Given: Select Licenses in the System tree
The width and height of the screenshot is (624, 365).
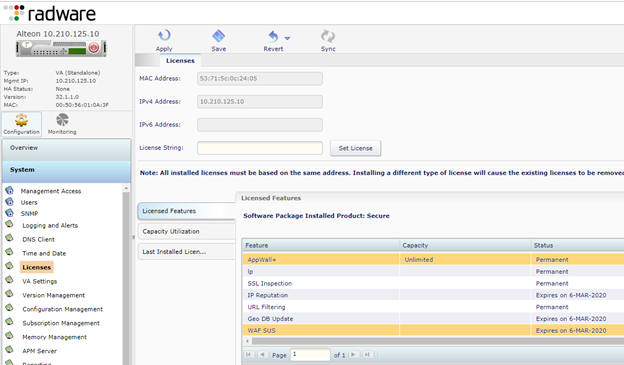Looking at the screenshot, I should pos(37,267).
